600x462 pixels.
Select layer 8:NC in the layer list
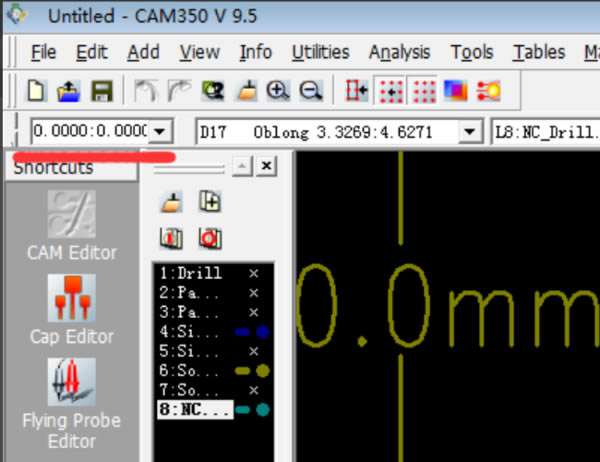[x=195, y=409]
